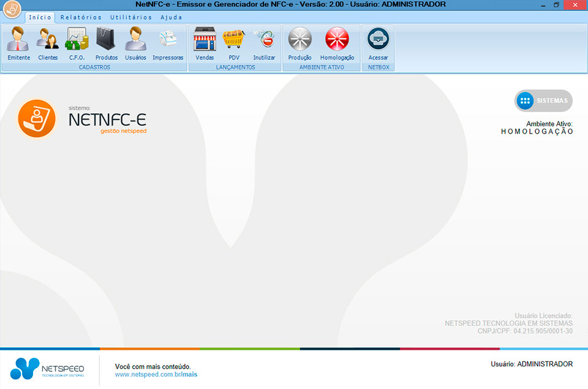Click the NETBOX group label
Image resolution: width=588 pixels, height=389 pixels.
379,67
